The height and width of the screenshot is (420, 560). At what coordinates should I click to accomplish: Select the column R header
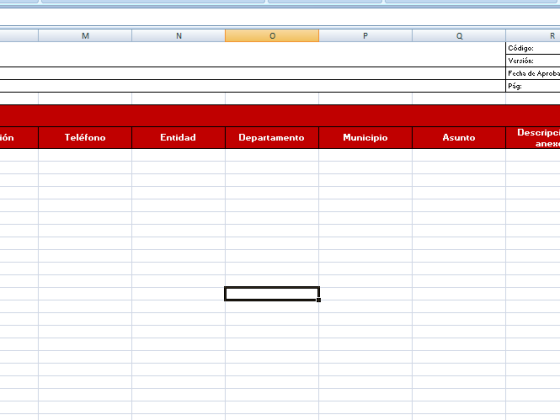[x=533, y=36]
